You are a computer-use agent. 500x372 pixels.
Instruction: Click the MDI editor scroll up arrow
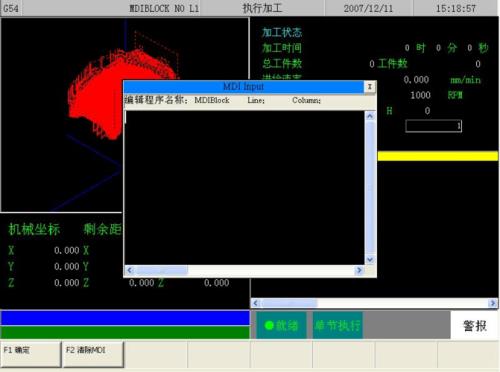(370, 116)
